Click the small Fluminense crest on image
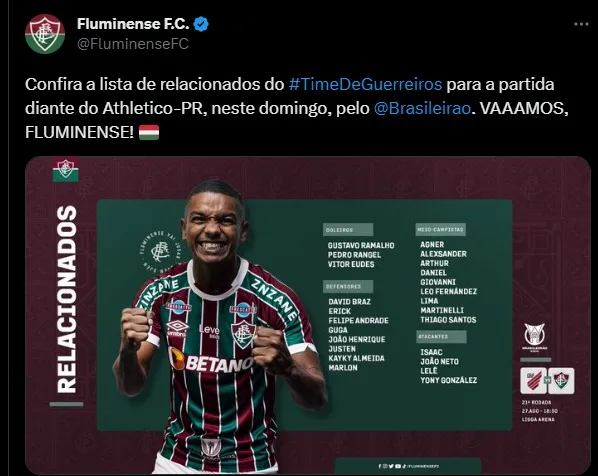 pos(66,169)
